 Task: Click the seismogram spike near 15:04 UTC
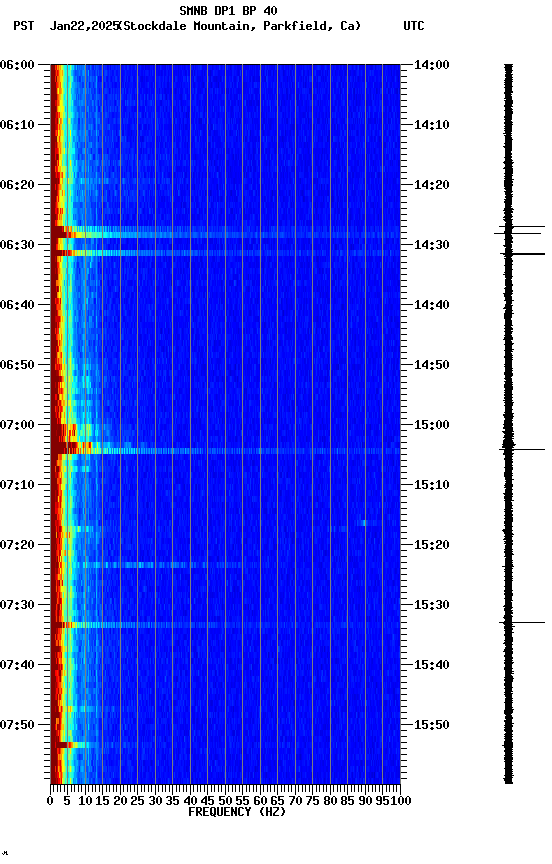coord(522,450)
